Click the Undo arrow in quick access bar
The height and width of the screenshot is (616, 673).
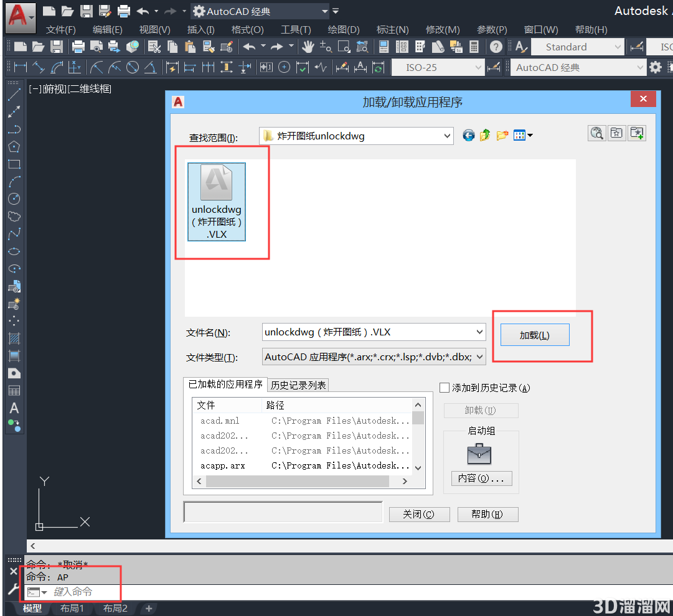point(143,11)
